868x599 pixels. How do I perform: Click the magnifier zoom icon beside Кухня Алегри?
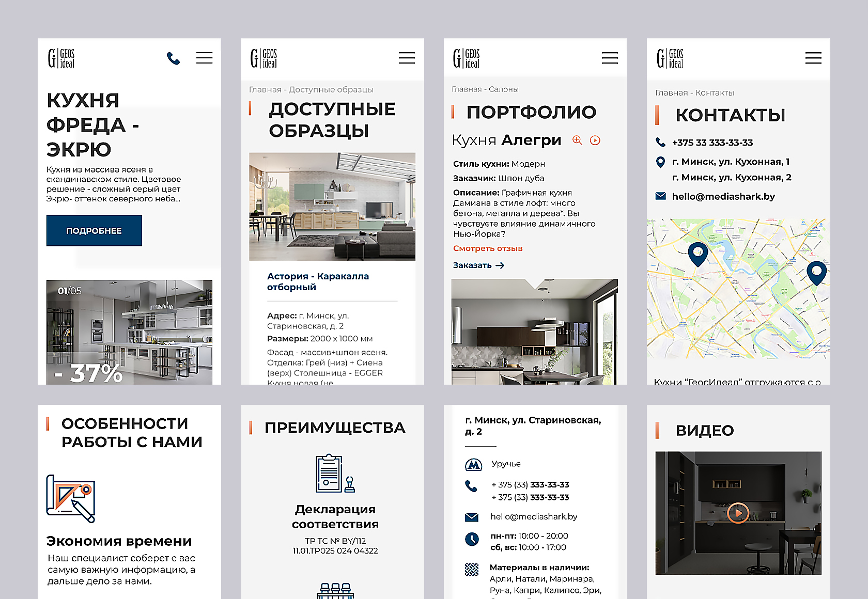coord(577,140)
